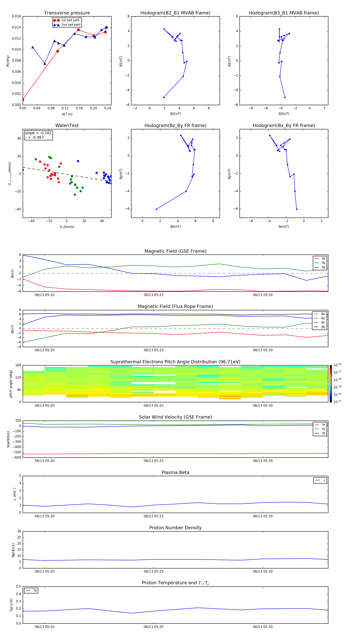Click the red origin marker in the Transverse pressure plot

[x=23, y=100]
